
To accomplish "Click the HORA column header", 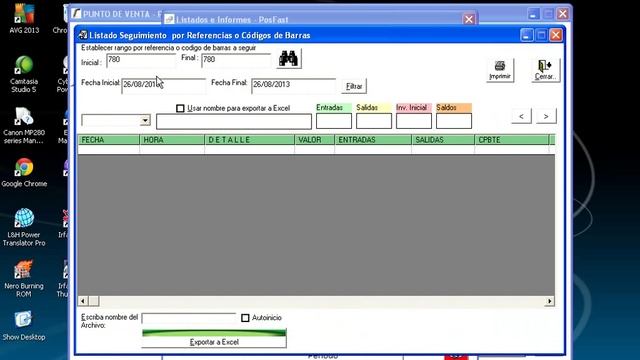I will pos(172,140).
